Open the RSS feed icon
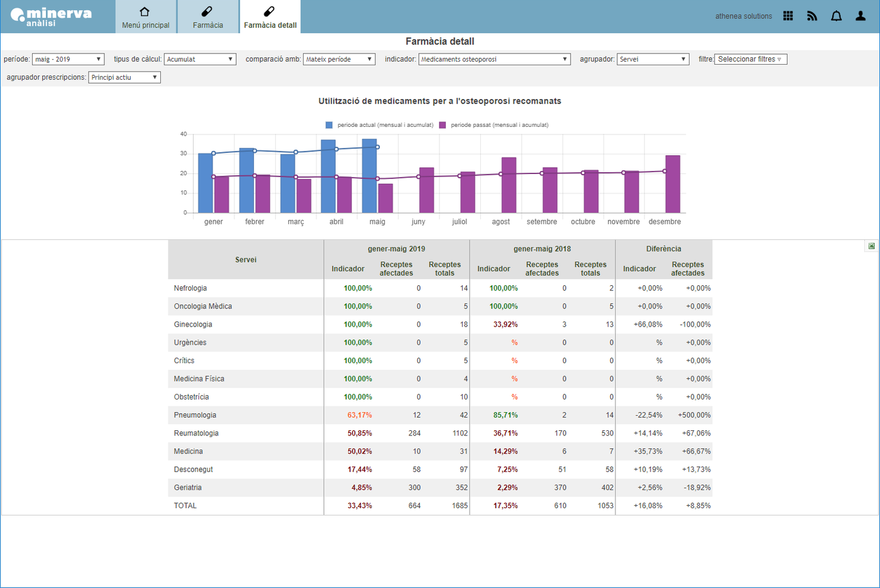This screenshot has height=588, width=880. [812, 16]
